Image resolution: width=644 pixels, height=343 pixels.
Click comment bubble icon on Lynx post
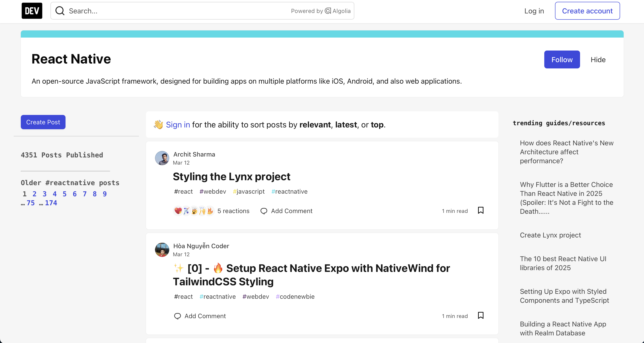[x=264, y=211]
